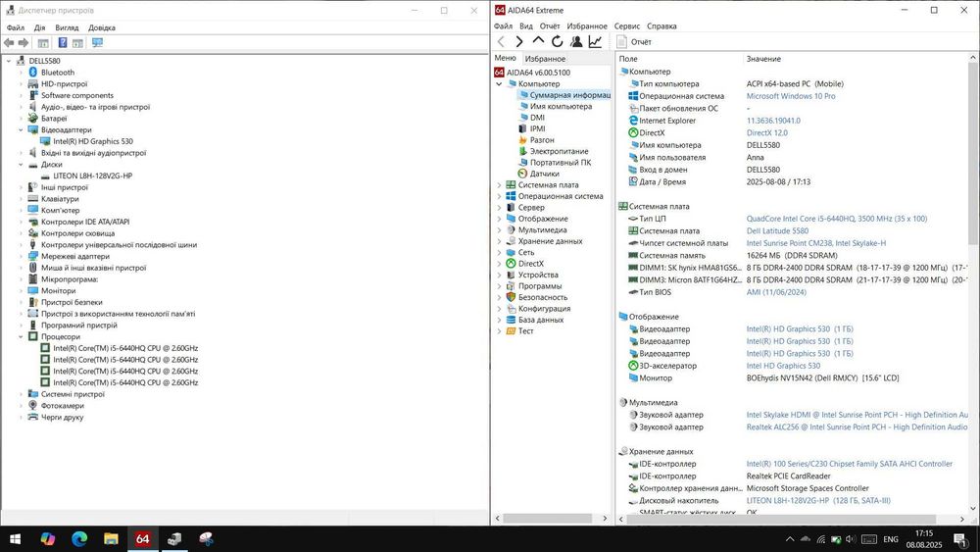
Task: Select Суммарная информация in AIDA64 tree
Action: tap(569, 95)
